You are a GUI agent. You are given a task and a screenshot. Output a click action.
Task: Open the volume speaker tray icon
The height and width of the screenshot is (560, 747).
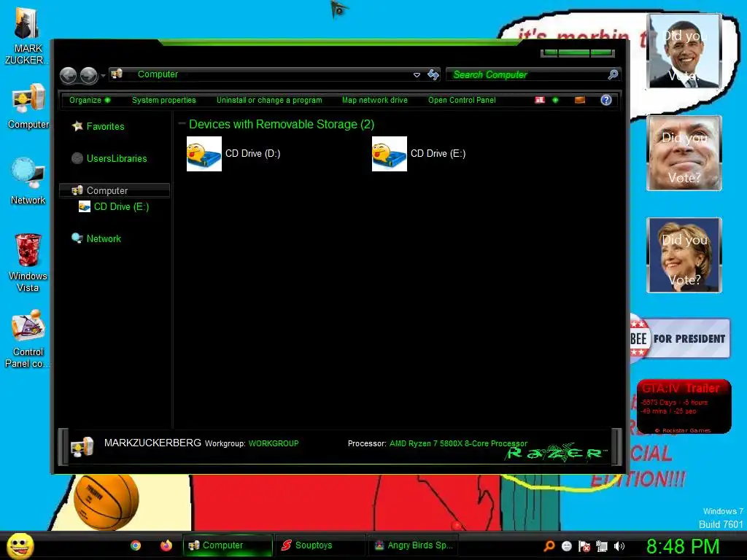click(x=619, y=546)
